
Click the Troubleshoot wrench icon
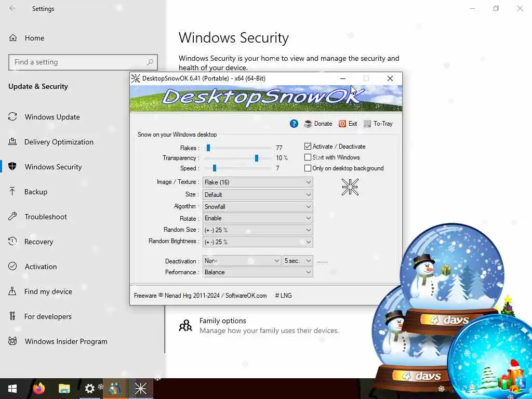click(x=12, y=217)
